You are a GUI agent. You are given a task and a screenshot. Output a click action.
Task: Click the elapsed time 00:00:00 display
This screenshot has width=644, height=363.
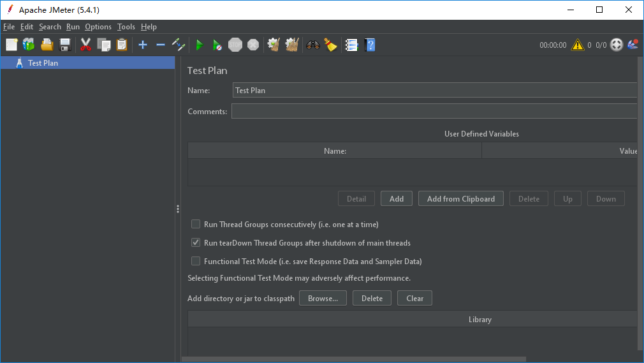pyautogui.click(x=553, y=45)
